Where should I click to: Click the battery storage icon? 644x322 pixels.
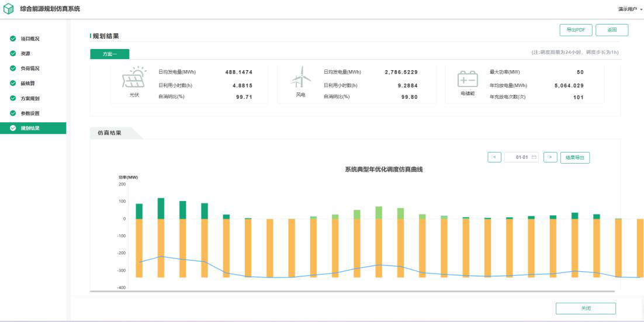(x=467, y=79)
